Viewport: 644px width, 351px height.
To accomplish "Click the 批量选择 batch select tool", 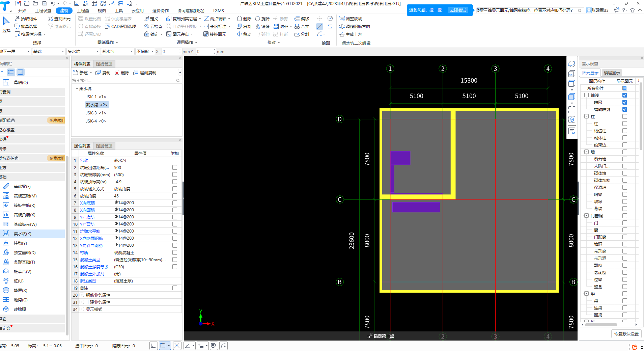I will pyautogui.click(x=26, y=26).
